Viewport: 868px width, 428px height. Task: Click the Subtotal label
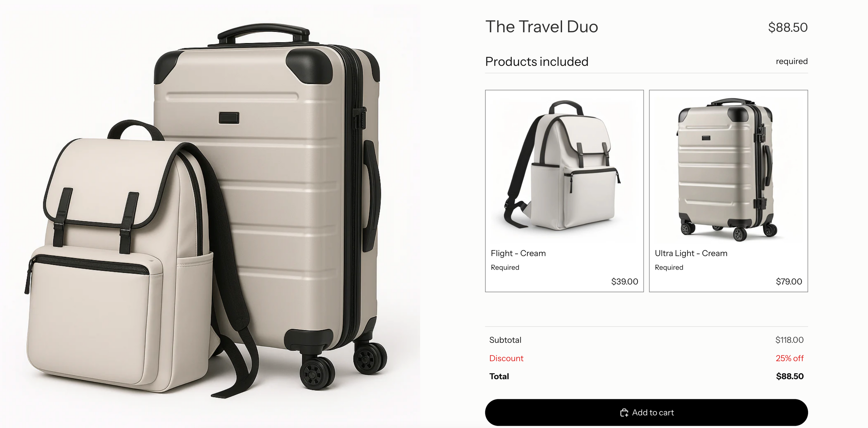tap(505, 340)
